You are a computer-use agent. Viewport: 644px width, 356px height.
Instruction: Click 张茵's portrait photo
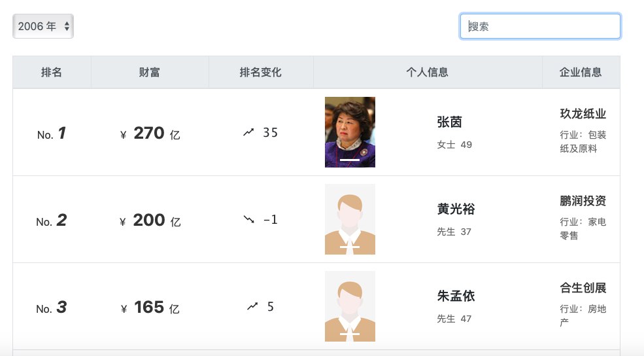(x=350, y=132)
